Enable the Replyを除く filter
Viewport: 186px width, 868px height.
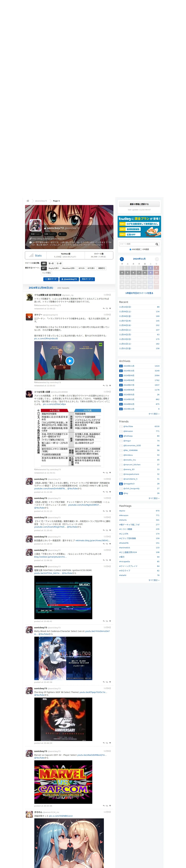(54, 268)
